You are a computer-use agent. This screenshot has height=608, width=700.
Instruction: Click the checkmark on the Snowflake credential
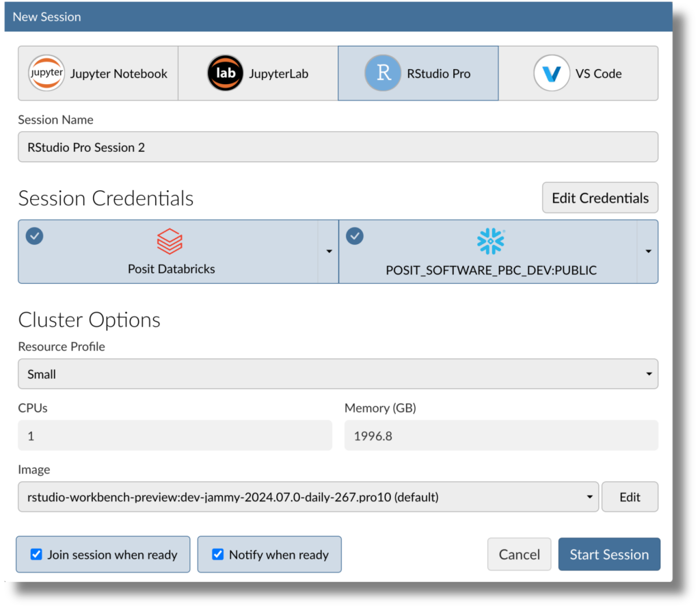(355, 236)
